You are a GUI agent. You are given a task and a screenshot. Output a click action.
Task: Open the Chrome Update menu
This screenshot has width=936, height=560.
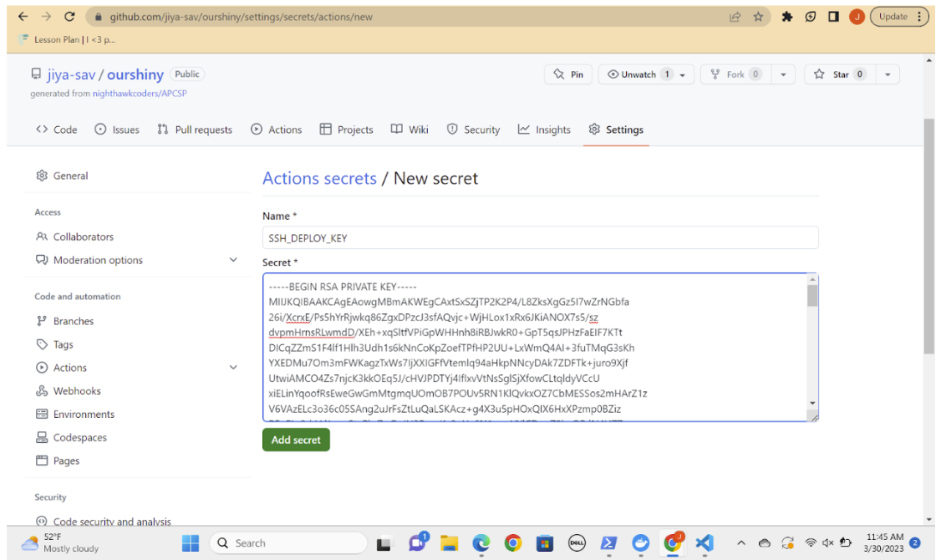tap(899, 17)
